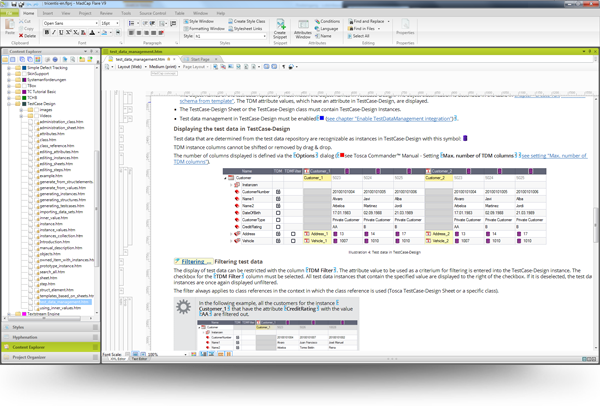Click the Delete command in Clipboard group
This screenshot has width=600, height=408.
[x=27, y=36]
